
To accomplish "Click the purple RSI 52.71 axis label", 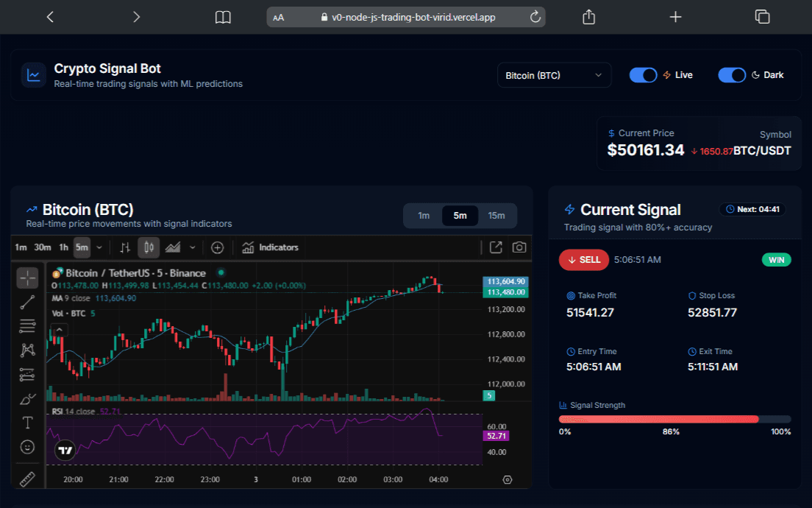I will click(x=496, y=436).
